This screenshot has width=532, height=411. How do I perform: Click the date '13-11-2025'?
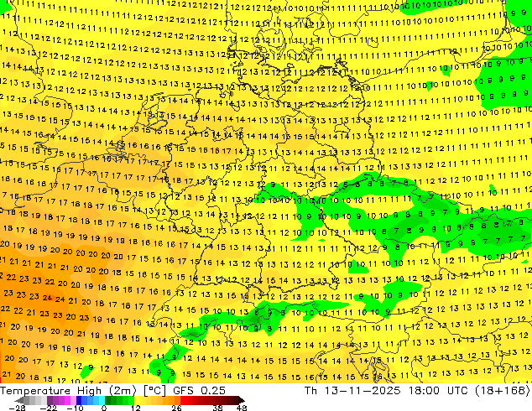(x=362, y=391)
